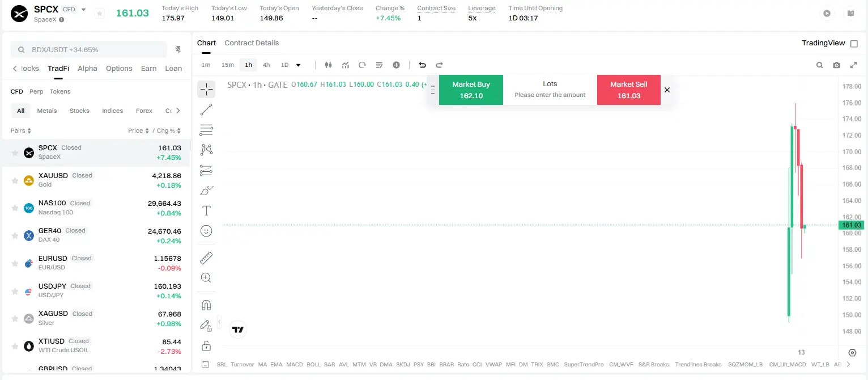Open the Alpha market tab
The image size is (868, 380).
coord(87,68)
